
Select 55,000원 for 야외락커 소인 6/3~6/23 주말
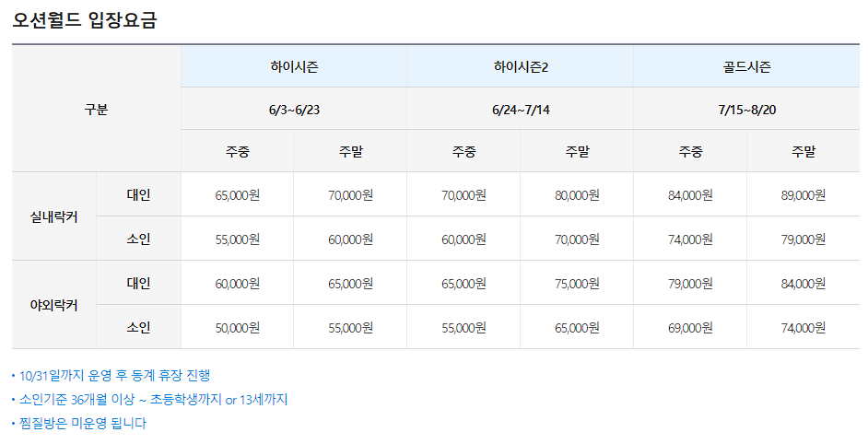point(350,328)
